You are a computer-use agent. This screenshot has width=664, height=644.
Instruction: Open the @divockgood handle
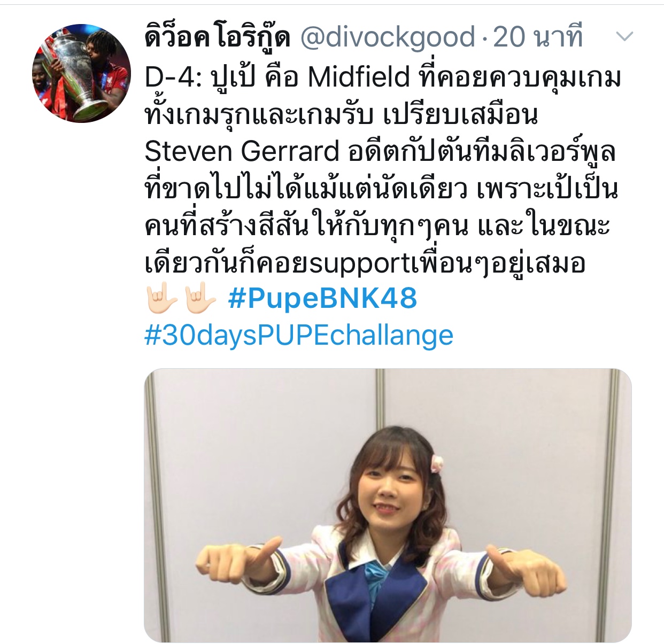[388, 37]
